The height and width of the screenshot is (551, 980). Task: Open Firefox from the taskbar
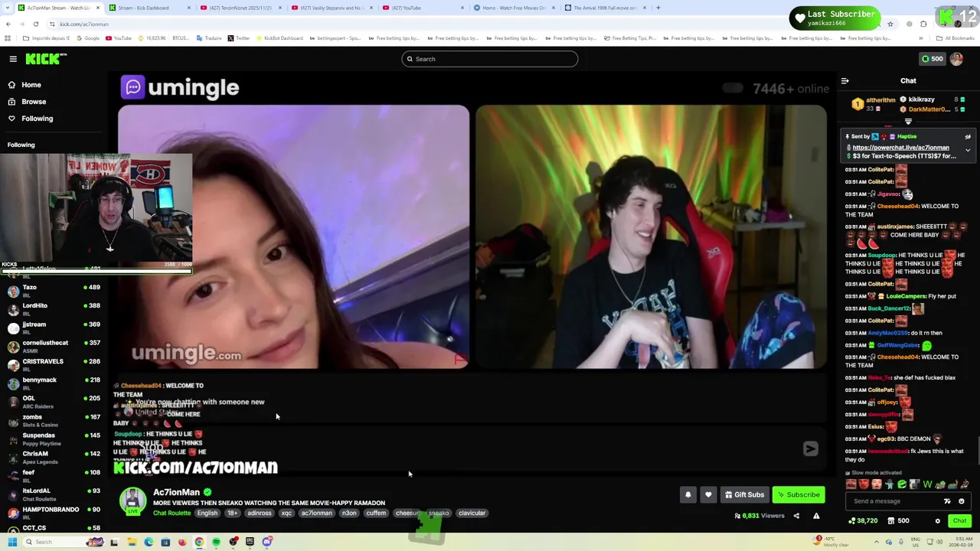[182, 542]
